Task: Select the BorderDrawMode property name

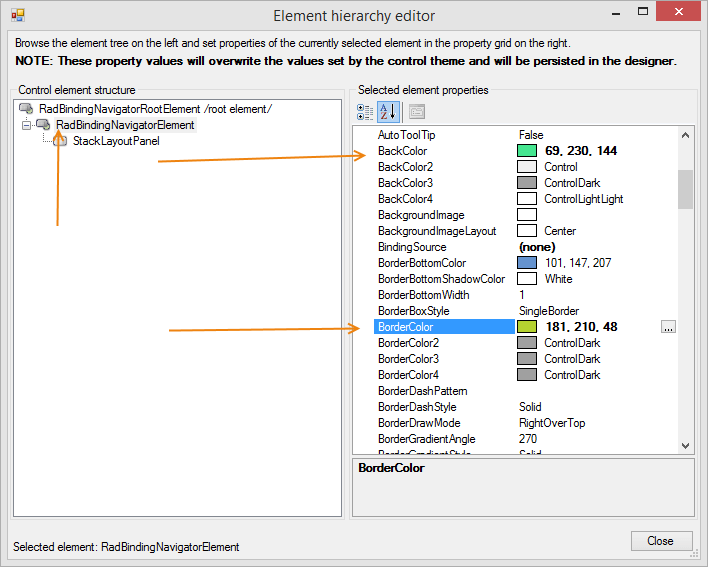Action: pos(419,423)
